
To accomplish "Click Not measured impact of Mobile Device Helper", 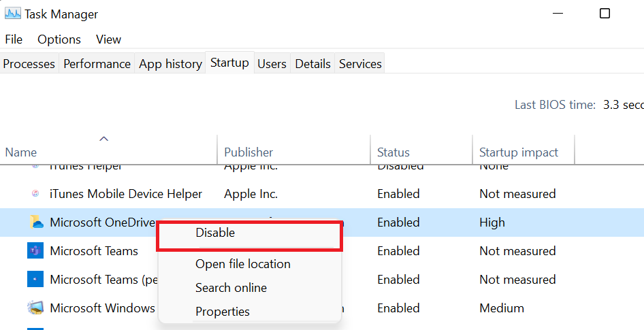I will 517,194.
